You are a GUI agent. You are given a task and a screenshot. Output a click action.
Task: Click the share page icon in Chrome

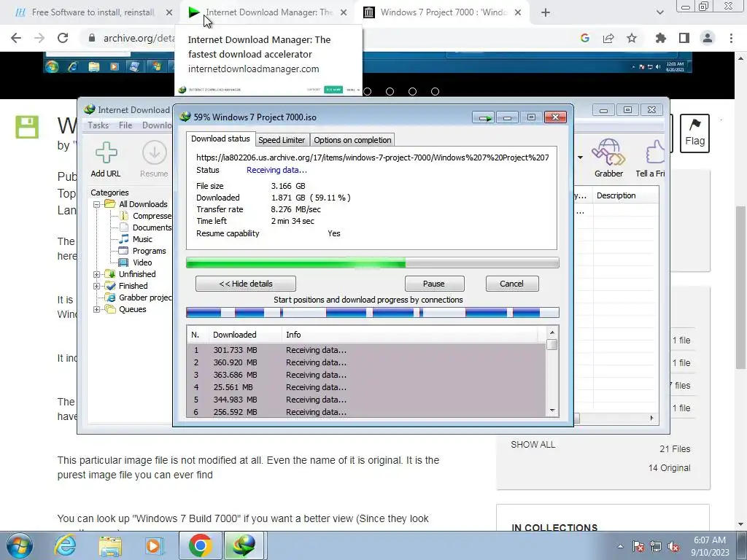tap(608, 38)
